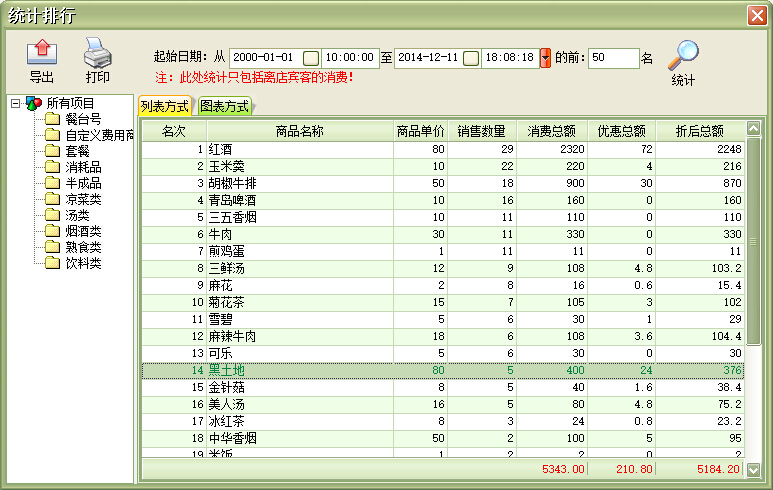Collapse the 所有项目 tree node

pyautogui.click(x=15, y=103)
